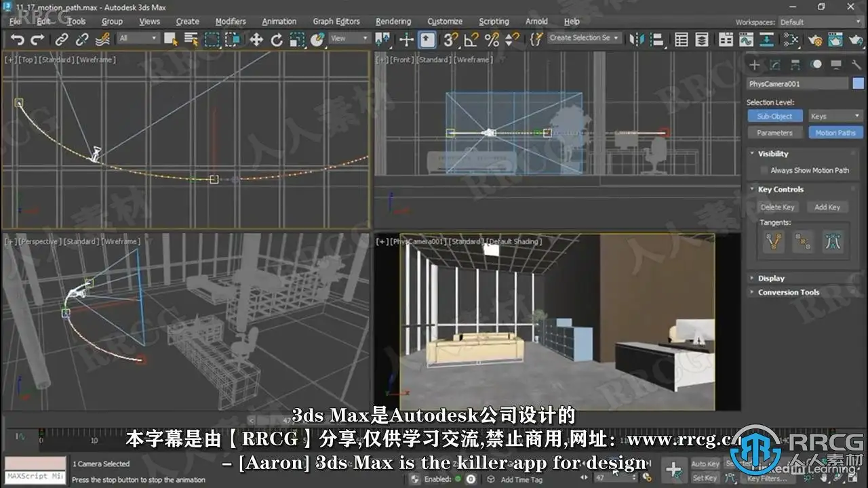Switch to the Utilities command panel tab
Screen dimensions: 868x488
point(856,65)
